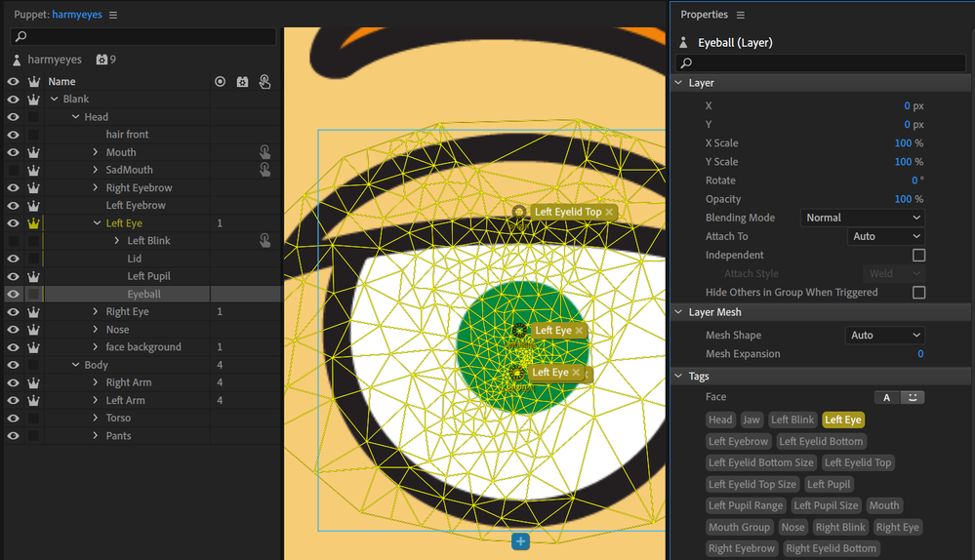This screenshot has height=560, width=975.
Task: Hide the Left Pupil layer with eye icon
Action: 14,276
